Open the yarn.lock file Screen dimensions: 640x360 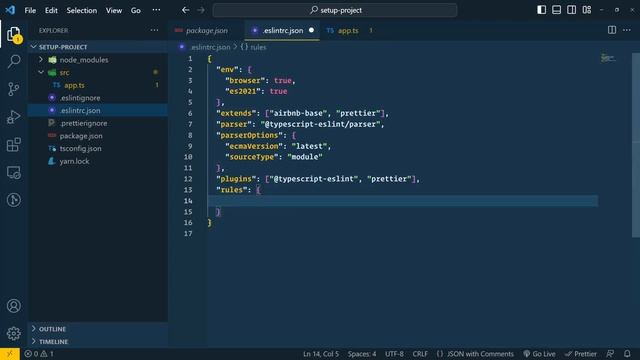point(98,161)
